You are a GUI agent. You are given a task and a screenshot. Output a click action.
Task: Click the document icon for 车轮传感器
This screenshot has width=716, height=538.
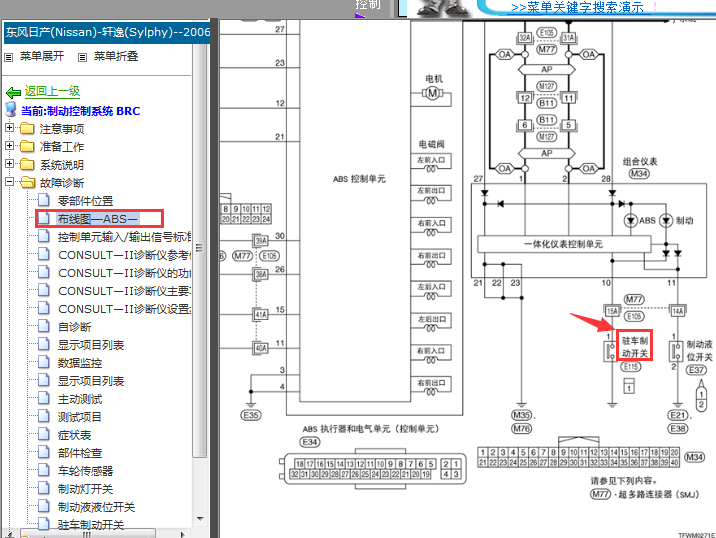click(44, 470)
